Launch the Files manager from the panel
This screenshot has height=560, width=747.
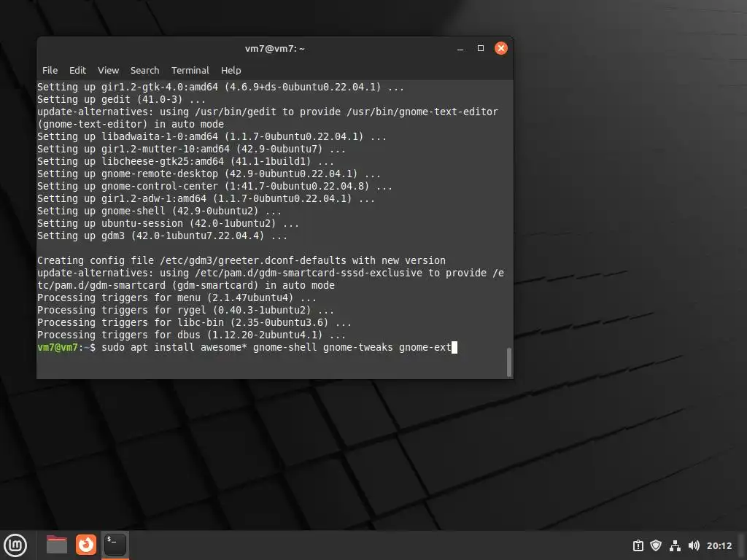[x=57, y=545]
